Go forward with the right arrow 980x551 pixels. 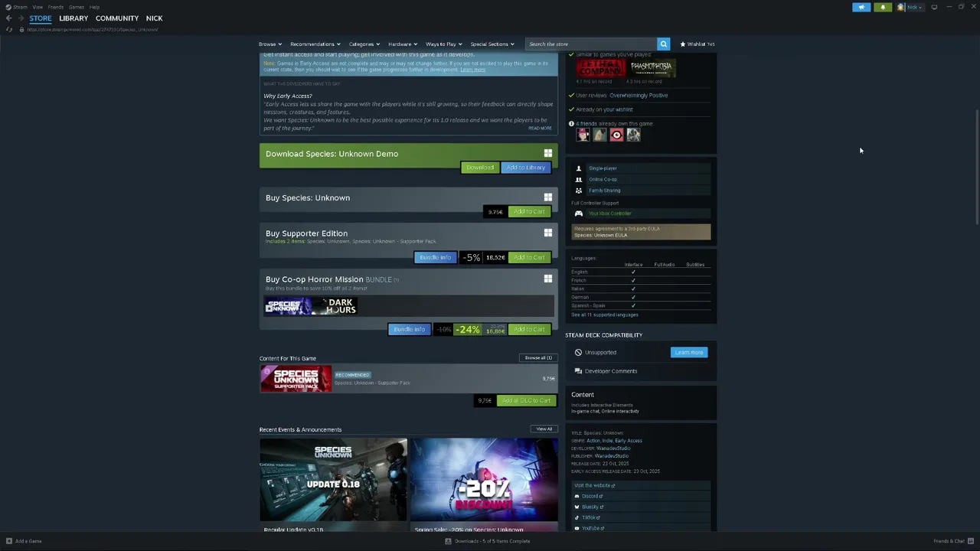(21, 18)
